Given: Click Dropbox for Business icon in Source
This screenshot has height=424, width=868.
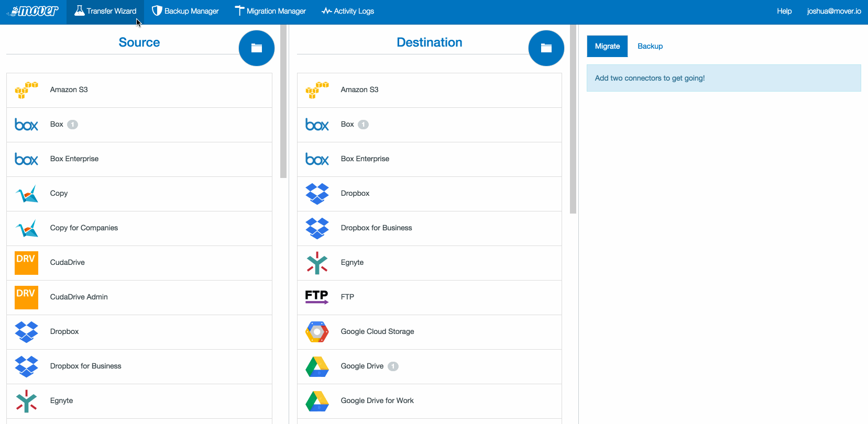Looking at the screenshot, I should coord(26,366).
